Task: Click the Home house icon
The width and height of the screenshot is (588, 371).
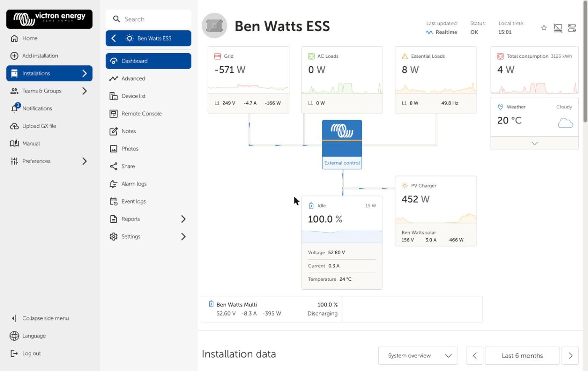Action: (14, 38)
